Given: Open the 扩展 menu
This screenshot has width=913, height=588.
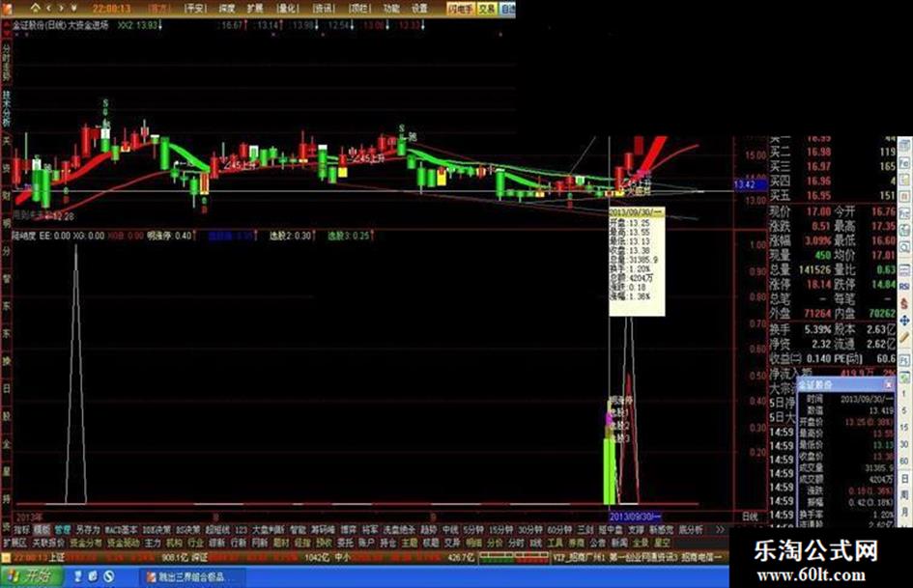Looking at the screenshot, I should click(254, 9).
